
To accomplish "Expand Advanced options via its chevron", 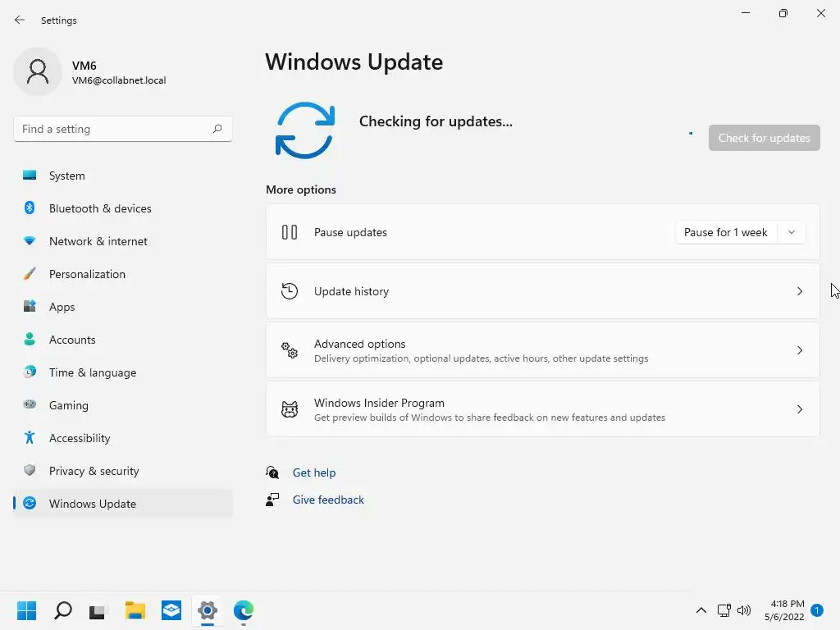I will click(799, 350).
